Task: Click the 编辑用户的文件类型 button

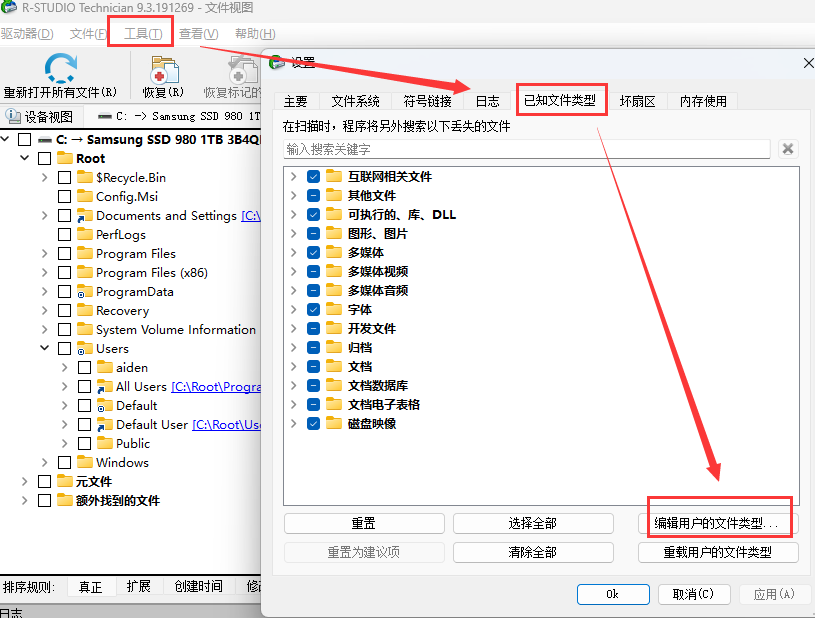Action: point(718,523)
